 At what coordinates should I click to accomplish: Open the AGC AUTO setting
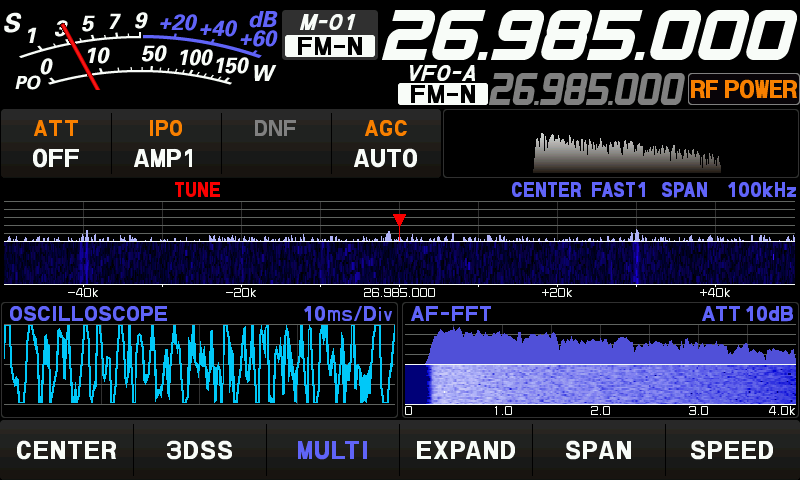(x=385, y=144)
